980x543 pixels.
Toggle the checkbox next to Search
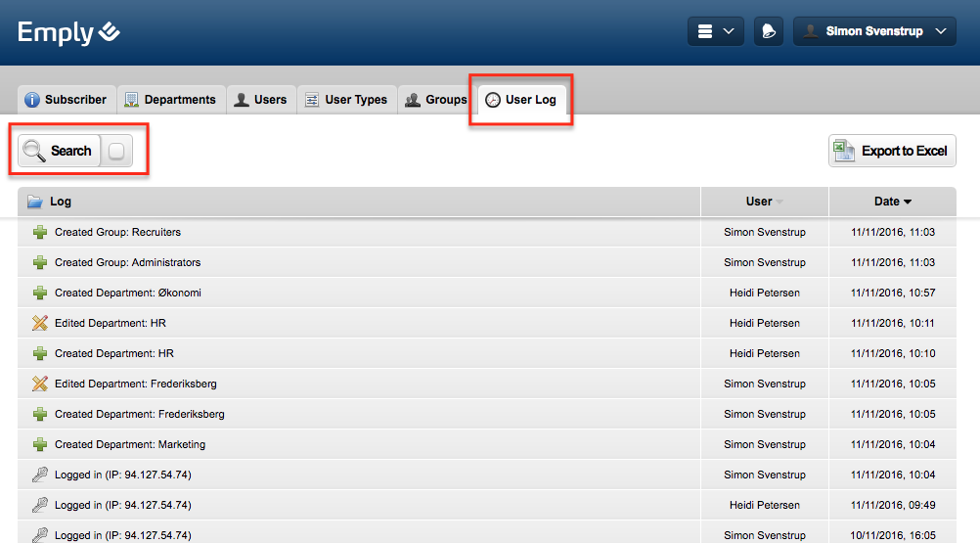116,151
